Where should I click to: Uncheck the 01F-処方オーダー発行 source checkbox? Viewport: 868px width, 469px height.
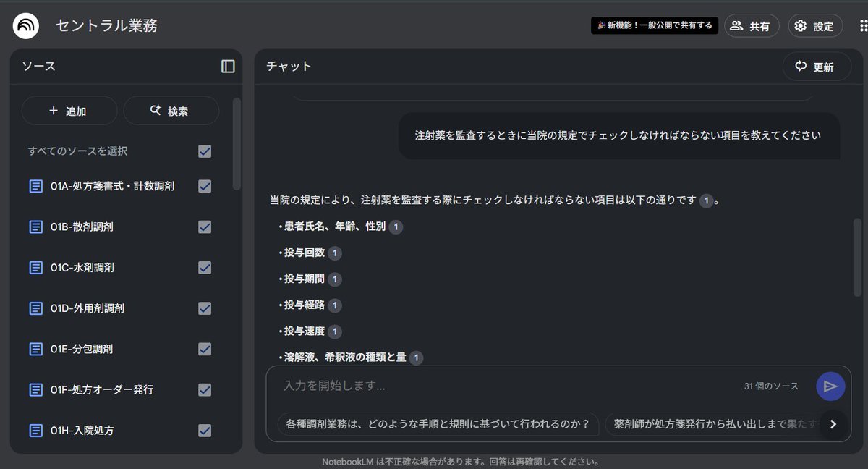coord(205,389)
